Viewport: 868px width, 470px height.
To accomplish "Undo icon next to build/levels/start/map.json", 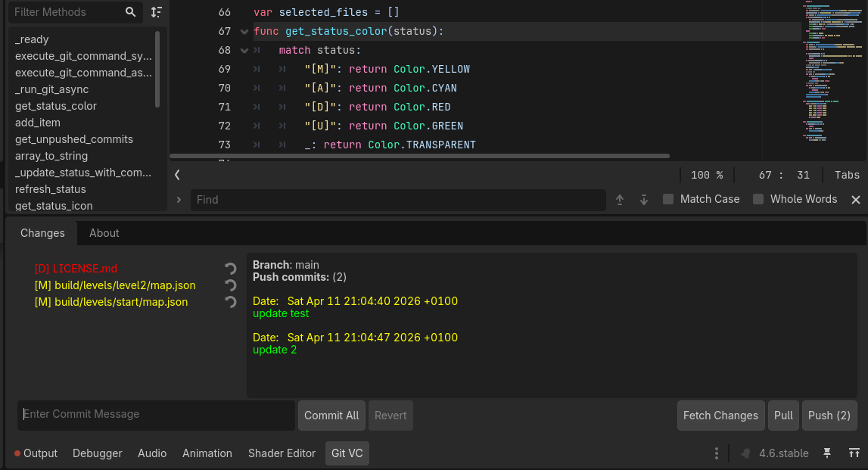I will (231, 303).
